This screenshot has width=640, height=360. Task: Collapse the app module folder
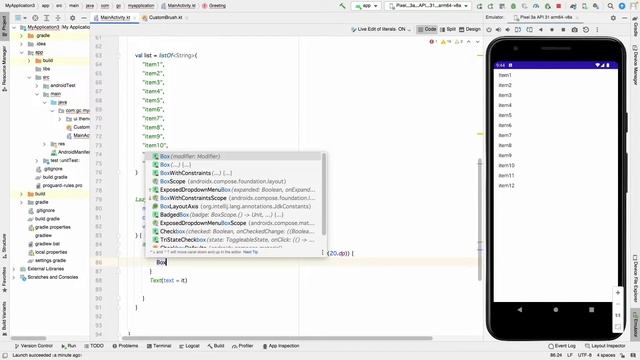(x=22, y=53)
